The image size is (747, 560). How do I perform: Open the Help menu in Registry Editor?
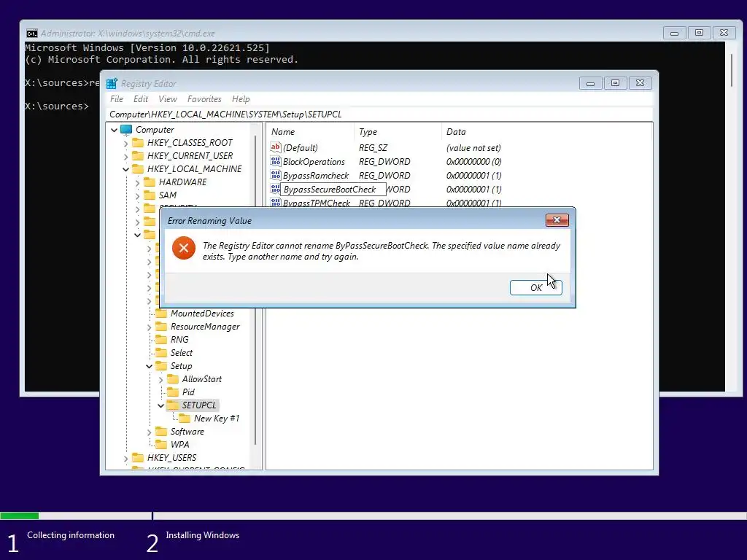coord(241,99)
